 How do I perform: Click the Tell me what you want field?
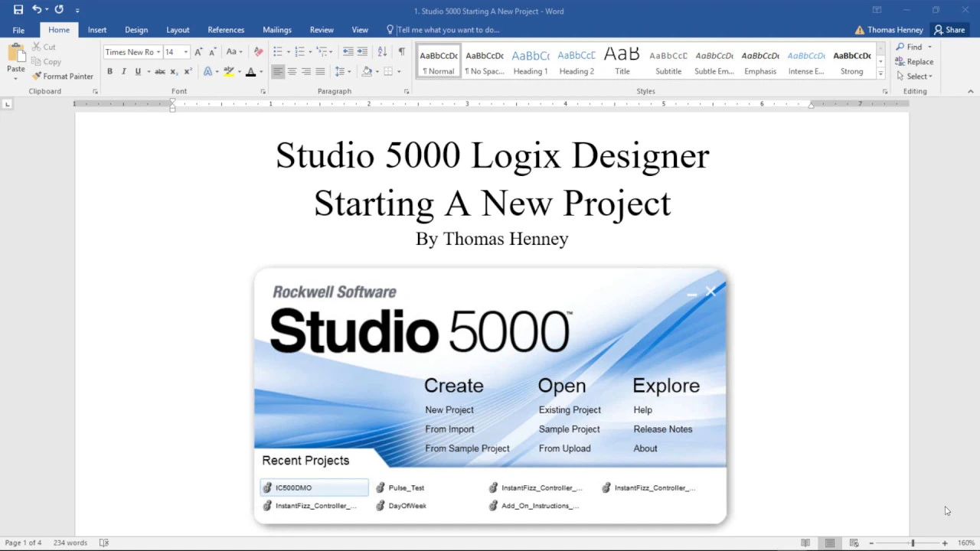point(448,30)
